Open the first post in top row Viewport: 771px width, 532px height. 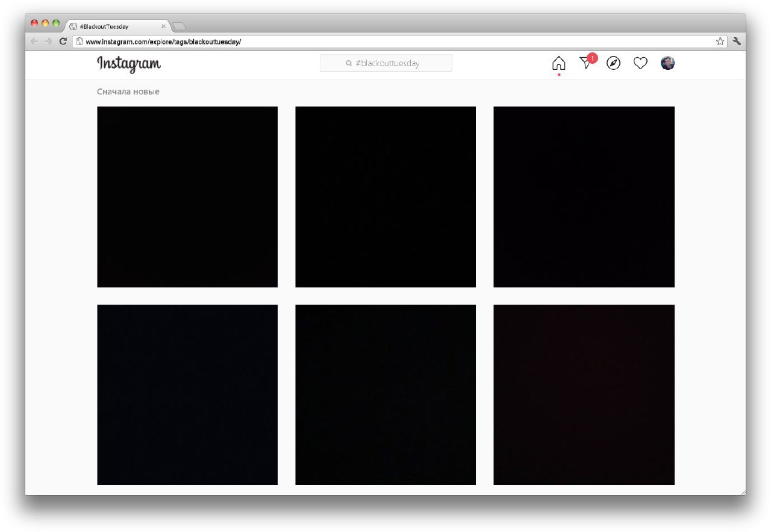(187, 197)
